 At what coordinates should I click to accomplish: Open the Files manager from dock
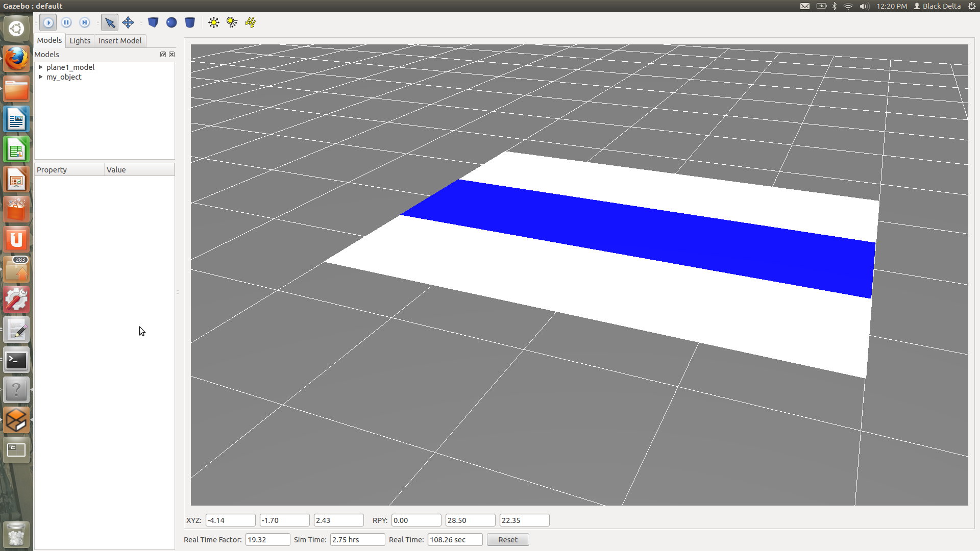click(16, 89)
